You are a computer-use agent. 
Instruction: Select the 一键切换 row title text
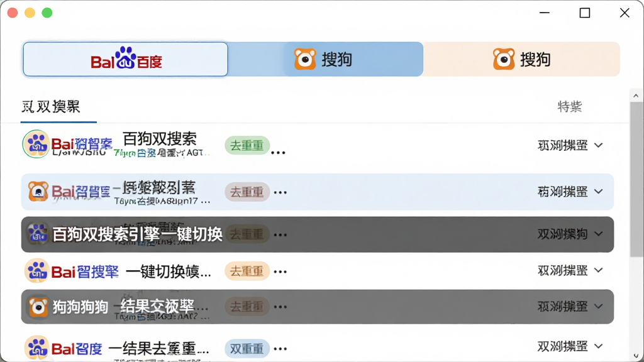pos(169,271)
